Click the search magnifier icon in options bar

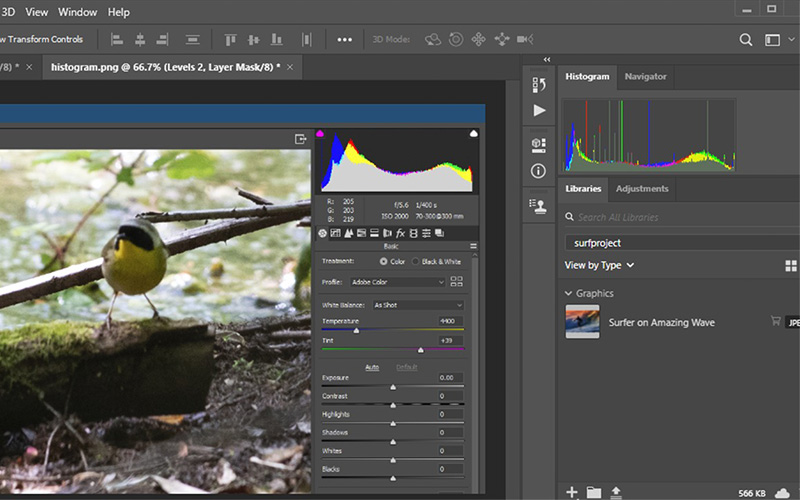[x=745, y=40]
